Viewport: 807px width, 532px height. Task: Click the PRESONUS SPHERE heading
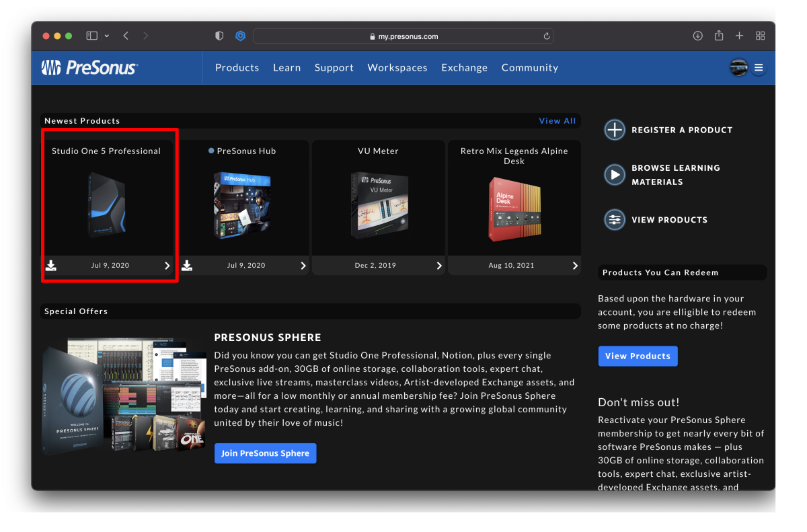(268, 338)
